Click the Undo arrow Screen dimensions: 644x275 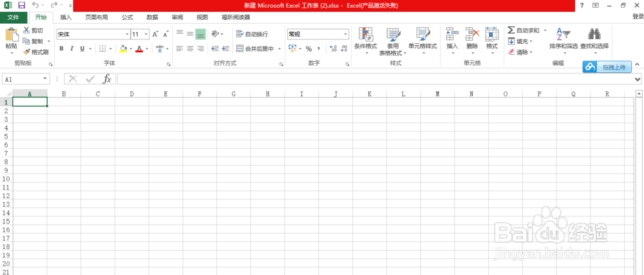pyautogui.click(x=35, y=5)
